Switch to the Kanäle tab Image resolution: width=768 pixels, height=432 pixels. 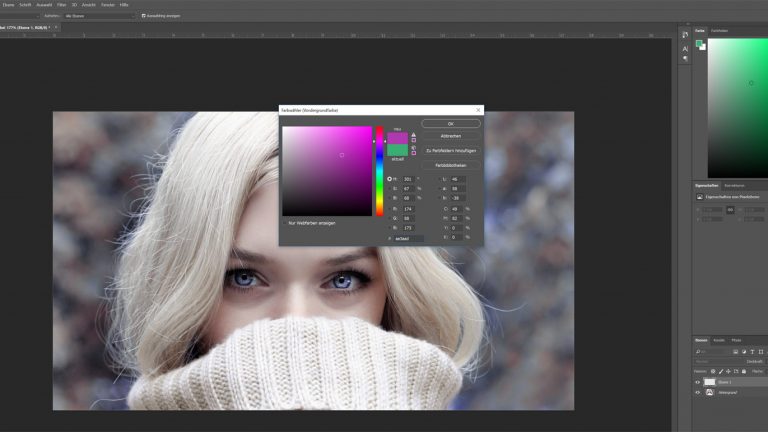(x=718, y=340)
